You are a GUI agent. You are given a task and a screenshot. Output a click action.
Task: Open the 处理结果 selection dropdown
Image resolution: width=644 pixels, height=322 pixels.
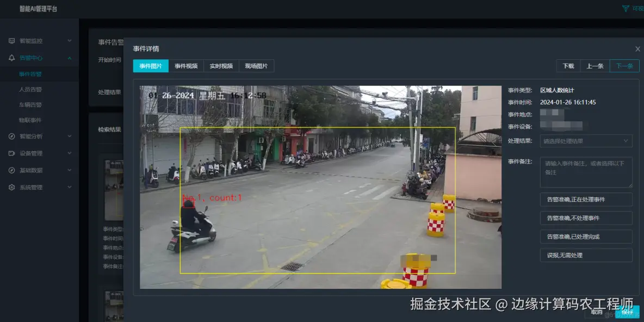(586, 140)
